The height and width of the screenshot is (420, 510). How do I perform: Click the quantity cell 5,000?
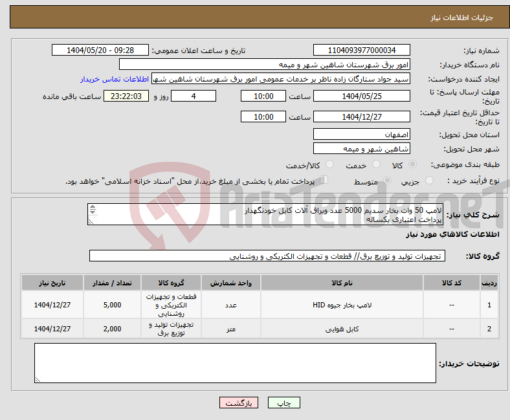tap(112, 305)
